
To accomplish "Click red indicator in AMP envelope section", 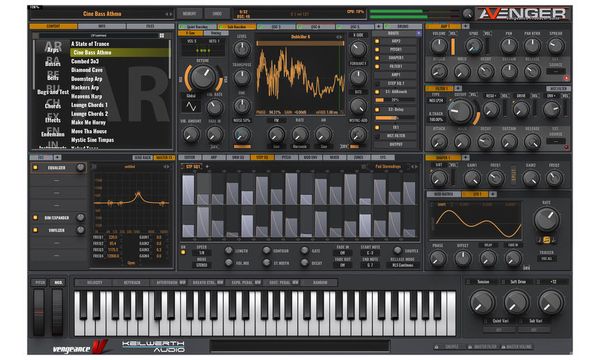I will click(x=566, y=78).
